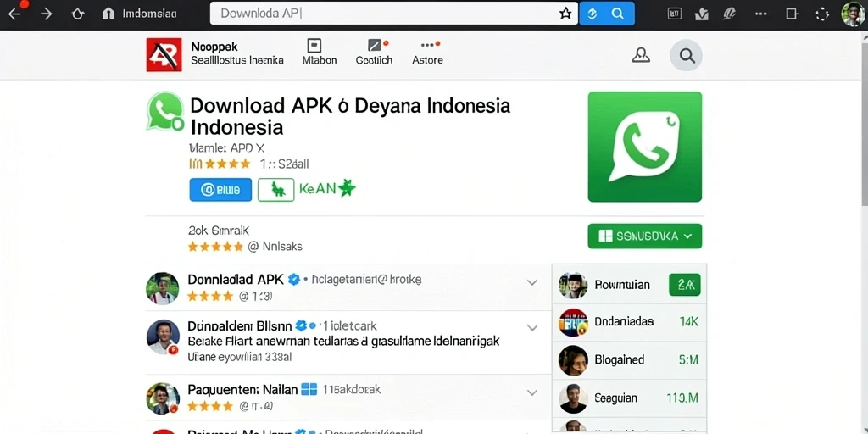Select the Dndaniadas sidebar entry

(630, 322)
